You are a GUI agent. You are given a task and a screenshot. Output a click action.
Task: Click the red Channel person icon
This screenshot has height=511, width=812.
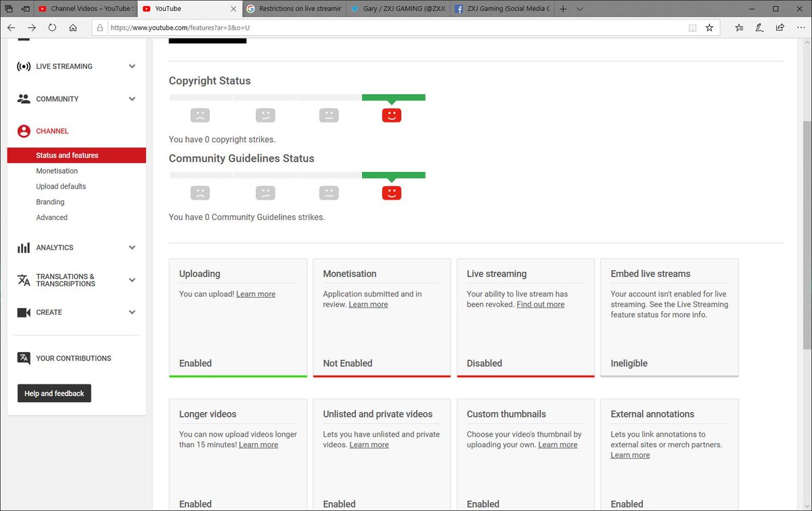coord(24,131)
